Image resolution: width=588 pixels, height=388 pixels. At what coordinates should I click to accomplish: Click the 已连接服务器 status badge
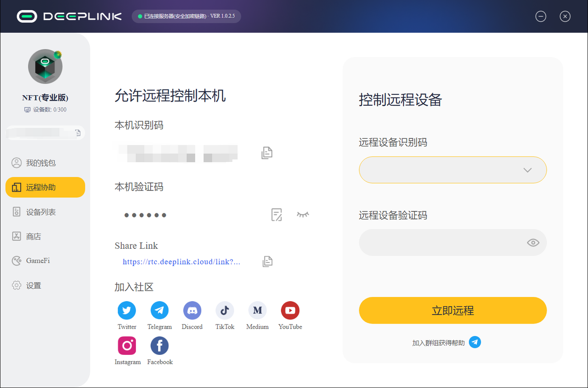coord(186,16)
